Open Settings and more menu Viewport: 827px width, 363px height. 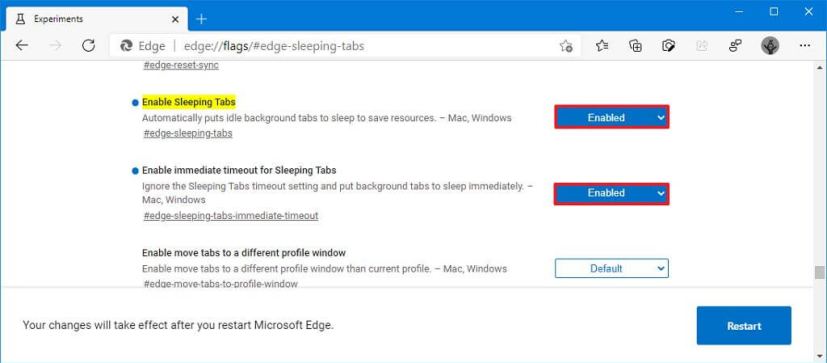[805, 46]
